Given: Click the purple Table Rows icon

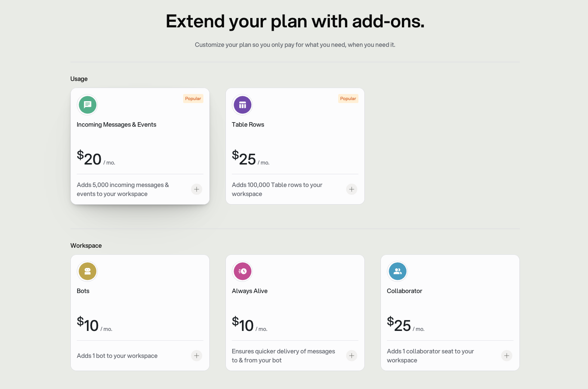Looking at the screenshot, I should click(x=242, y=105).
